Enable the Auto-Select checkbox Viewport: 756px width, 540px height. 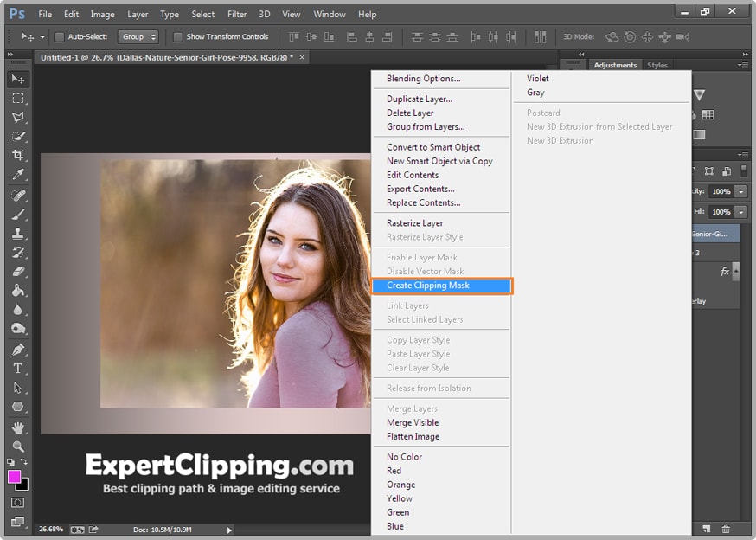(60, 37)
